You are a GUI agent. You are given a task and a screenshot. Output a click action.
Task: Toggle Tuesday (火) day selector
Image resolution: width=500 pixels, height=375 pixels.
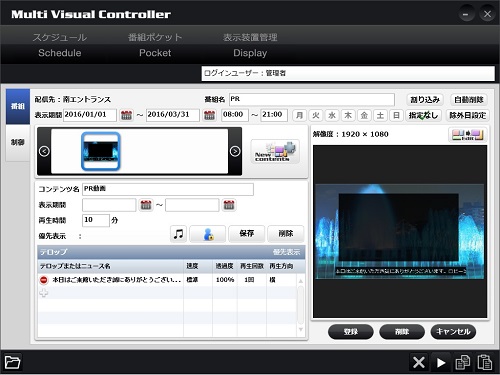(x=316, y=115)
